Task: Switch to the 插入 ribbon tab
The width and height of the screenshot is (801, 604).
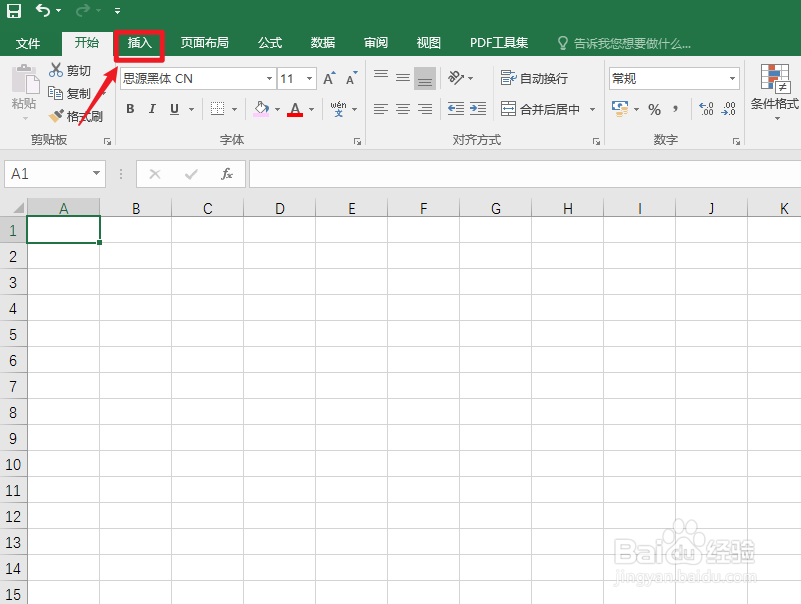Action: coord(139,43)
